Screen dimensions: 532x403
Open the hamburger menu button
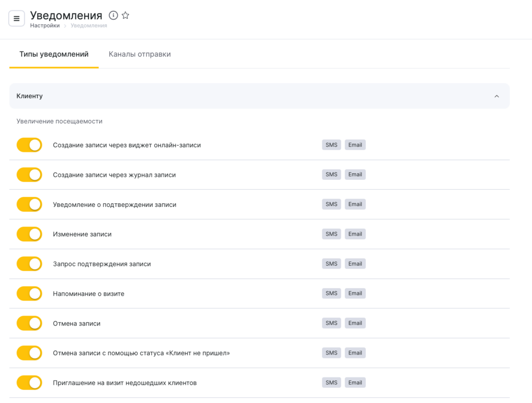tap(17, 19)
